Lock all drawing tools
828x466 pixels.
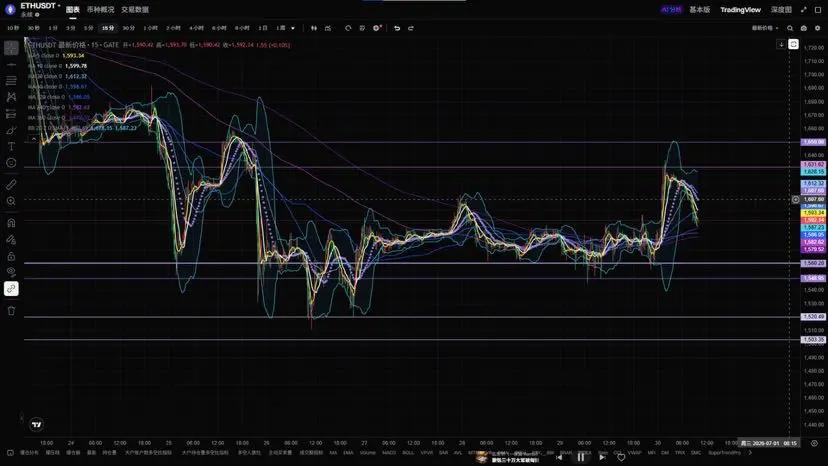pos(11,256)
